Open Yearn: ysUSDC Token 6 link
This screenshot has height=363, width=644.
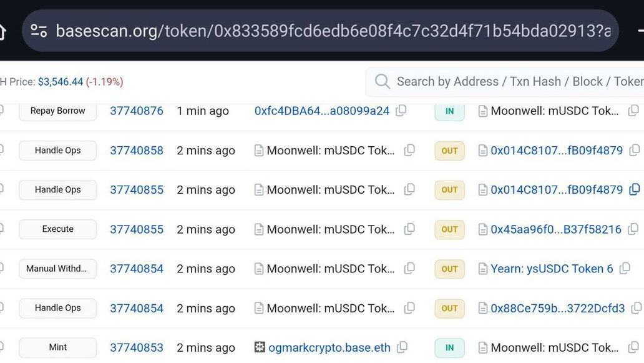547,269
